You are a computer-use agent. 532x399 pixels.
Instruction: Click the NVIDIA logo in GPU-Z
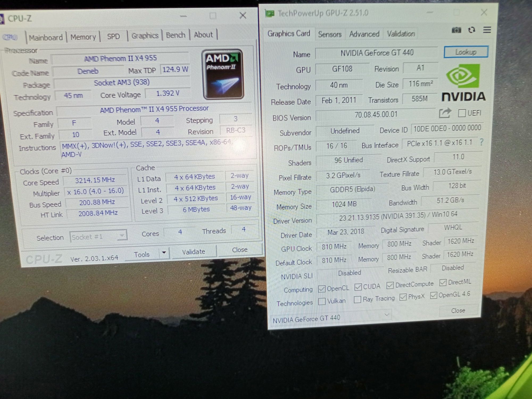463,83
